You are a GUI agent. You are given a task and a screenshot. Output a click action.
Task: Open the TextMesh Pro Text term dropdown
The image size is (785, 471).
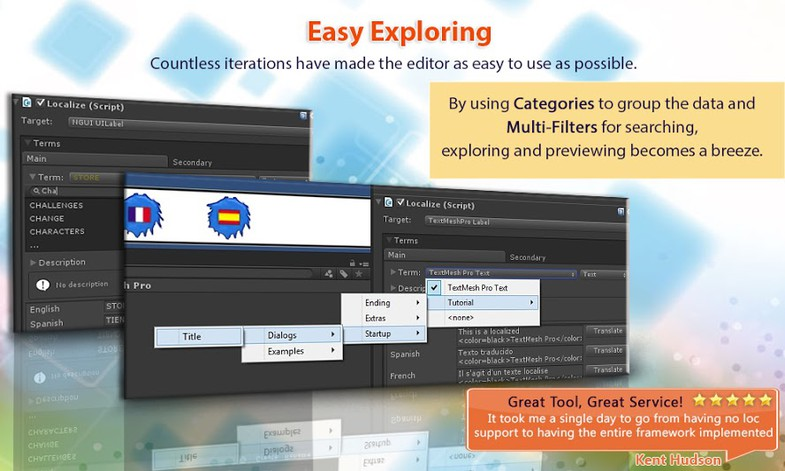coord(500,273)
